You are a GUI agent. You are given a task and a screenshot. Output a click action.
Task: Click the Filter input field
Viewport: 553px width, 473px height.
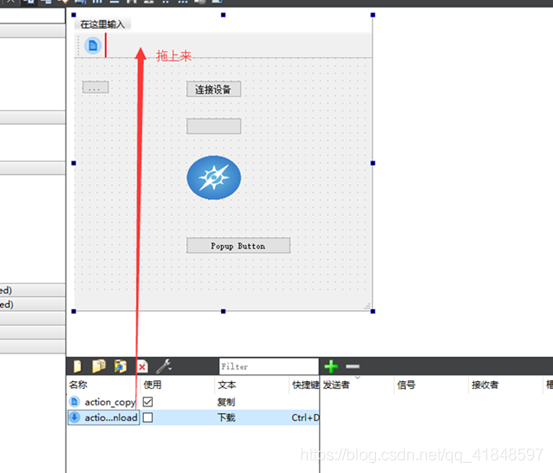(x=269, y=366)
